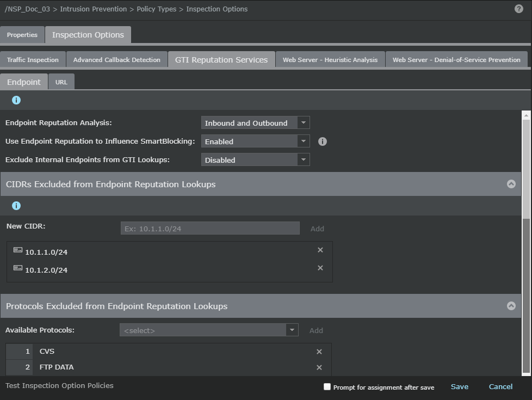Click the blue info icon under Endpoint tab
The width and height of the screenshot is (532, 400).
[x=16, y=100]
